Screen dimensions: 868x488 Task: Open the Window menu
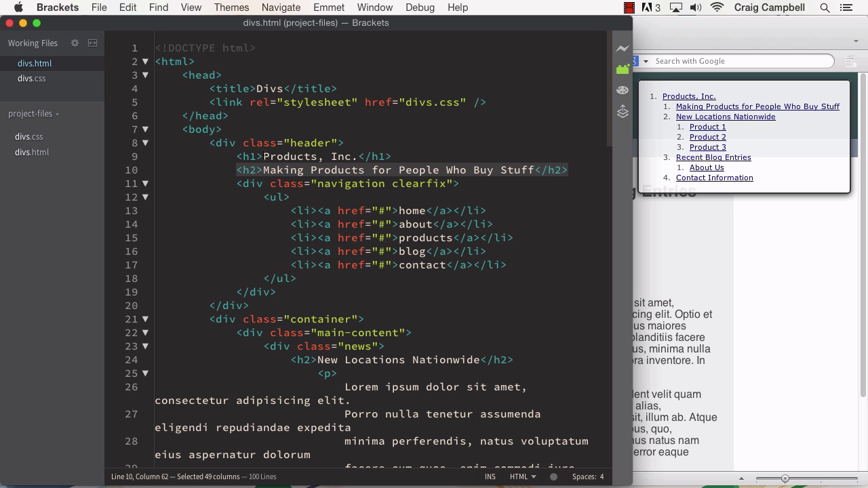click(x=375, y=7)
